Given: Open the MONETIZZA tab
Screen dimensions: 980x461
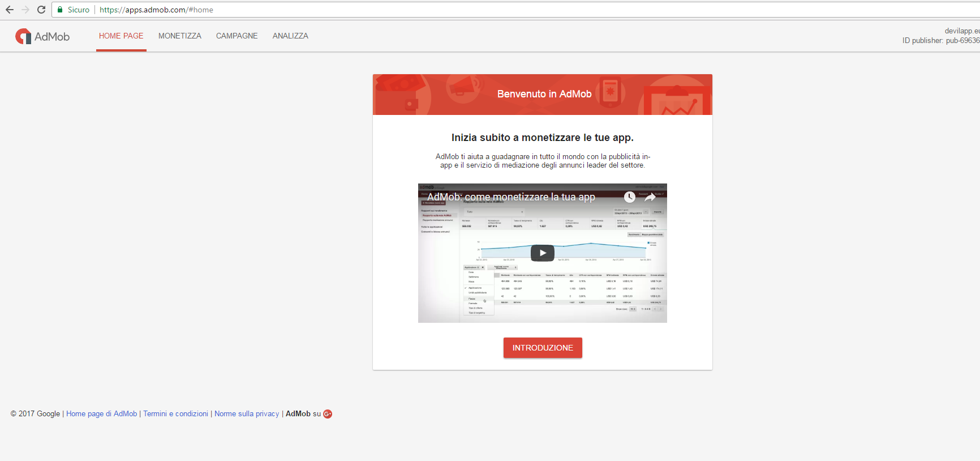Looking at the screenshot, I should tap(180, 36).
